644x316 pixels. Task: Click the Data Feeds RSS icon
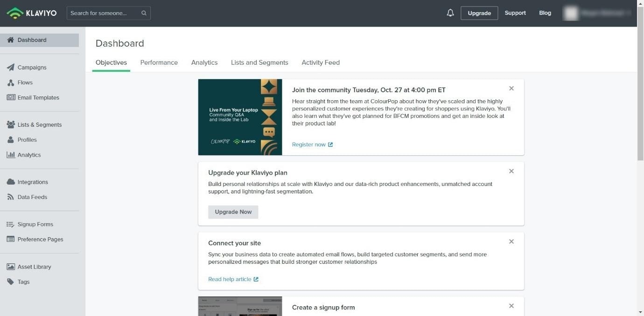(11, 197)
